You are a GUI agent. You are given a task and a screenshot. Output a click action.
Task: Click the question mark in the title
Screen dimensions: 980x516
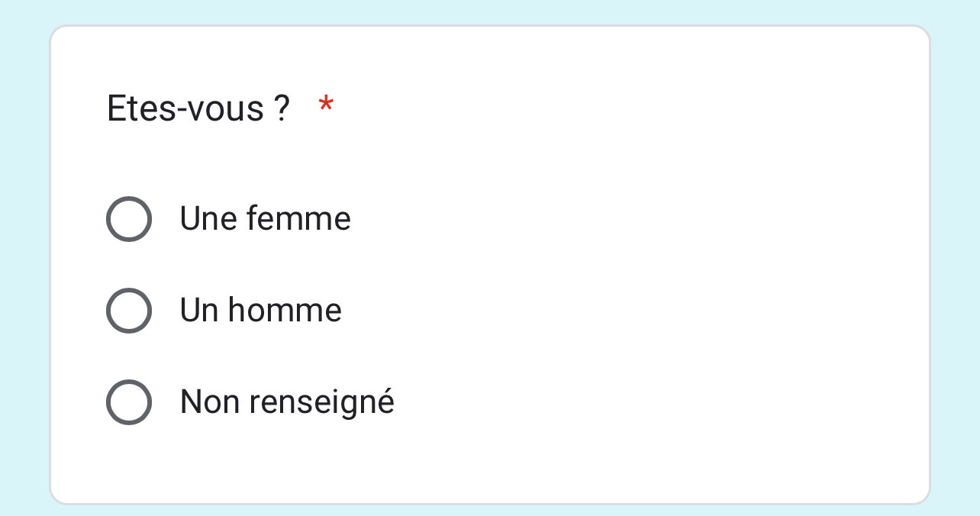281,108
